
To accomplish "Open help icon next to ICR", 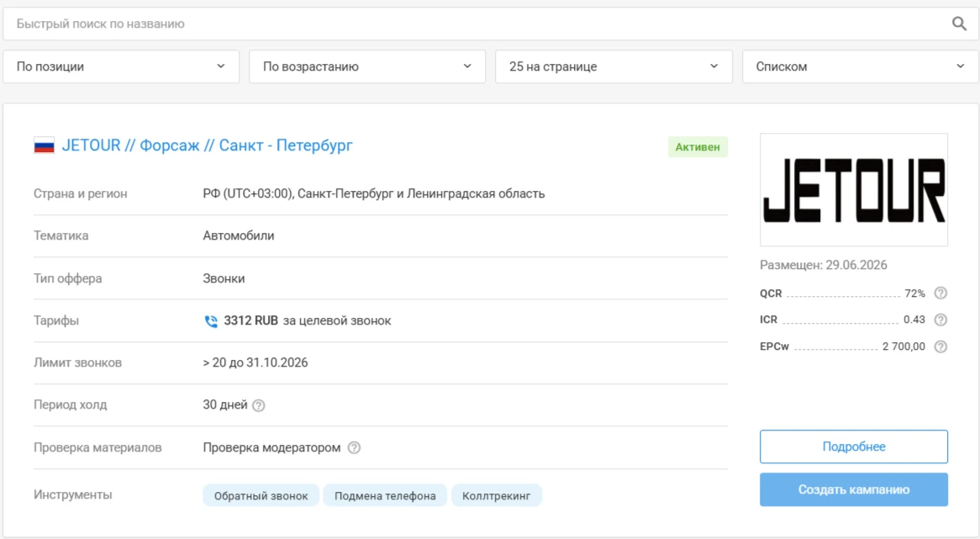I will [940, 320].
